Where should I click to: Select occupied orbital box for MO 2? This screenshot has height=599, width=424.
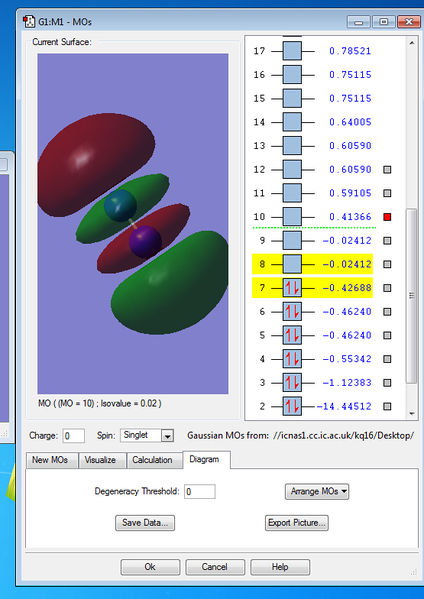(x=292, y=406)
